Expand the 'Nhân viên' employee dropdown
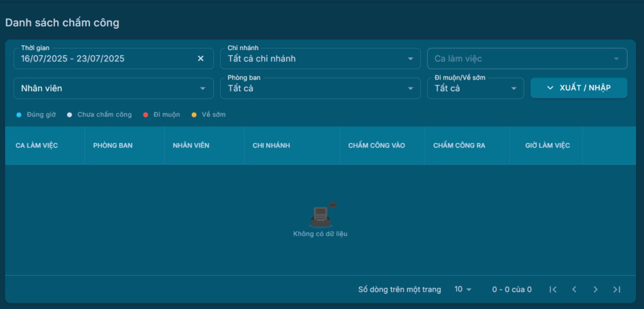644x309 pixels. [x=113, y=89]
